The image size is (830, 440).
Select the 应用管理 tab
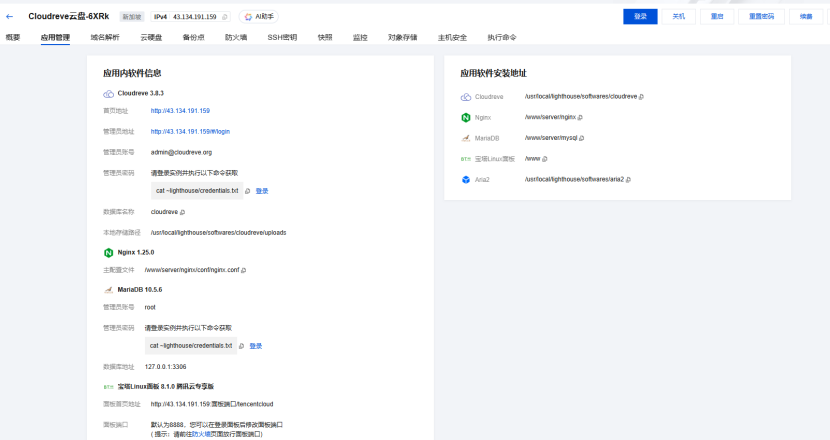pos(55,38)
